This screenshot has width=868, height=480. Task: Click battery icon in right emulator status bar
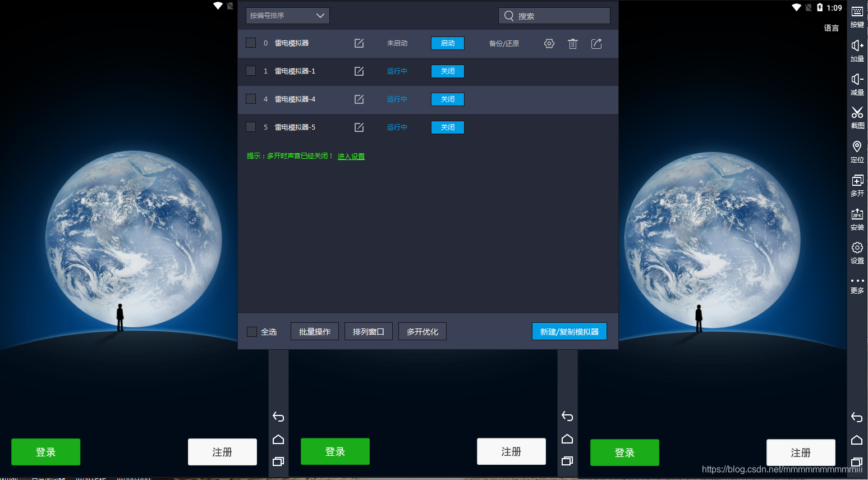pyautogui.click(x=820, y=7)
